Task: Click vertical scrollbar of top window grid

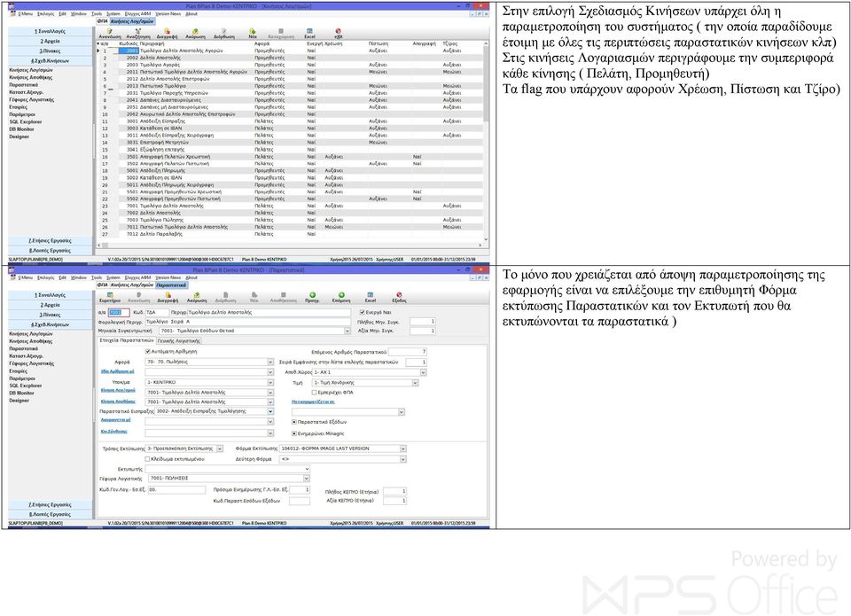Action: point(486,141)
